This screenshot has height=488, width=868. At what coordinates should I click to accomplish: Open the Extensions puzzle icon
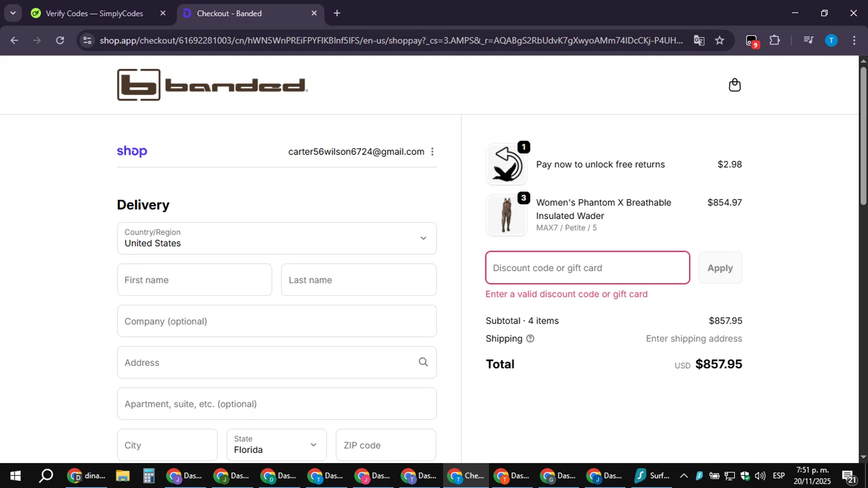click(774, 40)
